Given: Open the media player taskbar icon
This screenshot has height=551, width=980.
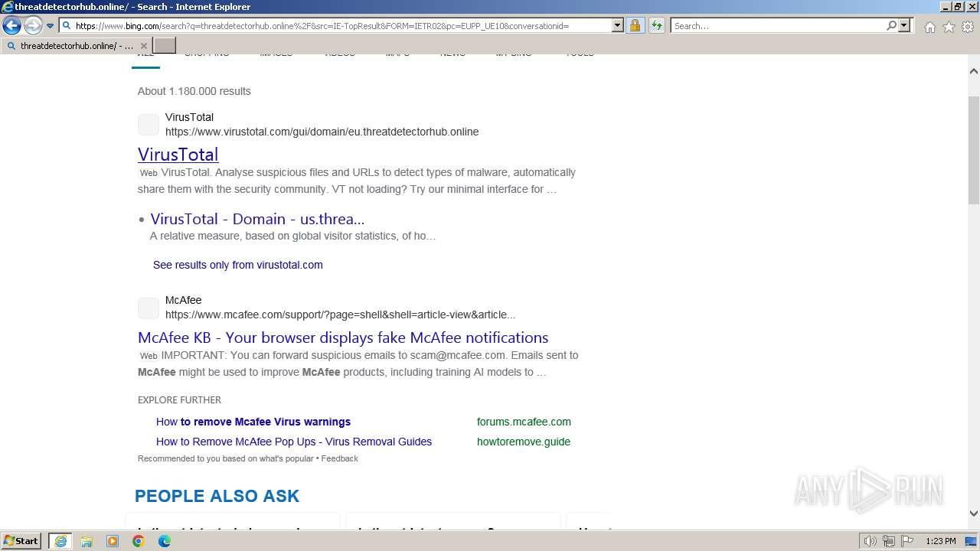Looking at the screenshot, I should pos(113,541).
